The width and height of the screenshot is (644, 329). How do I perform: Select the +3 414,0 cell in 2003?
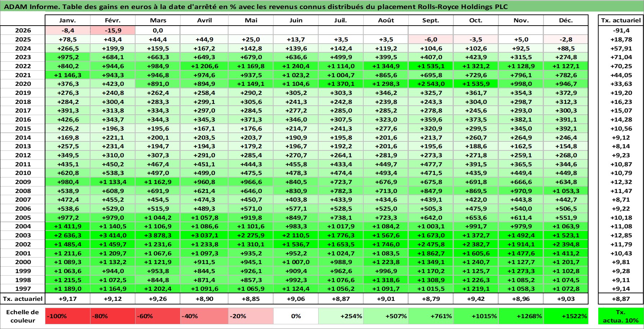tap(113, 235)
